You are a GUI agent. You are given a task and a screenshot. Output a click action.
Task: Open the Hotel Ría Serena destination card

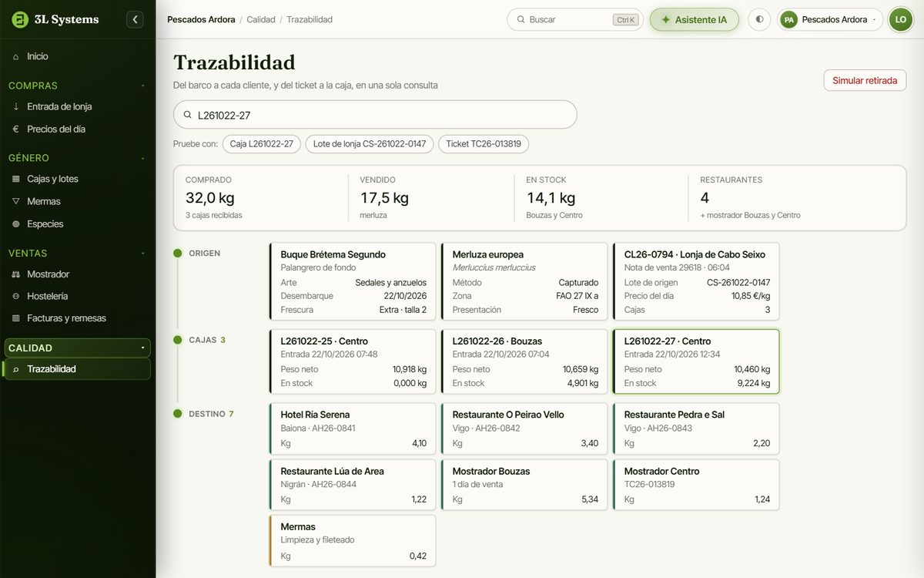[x=353, y=428]
